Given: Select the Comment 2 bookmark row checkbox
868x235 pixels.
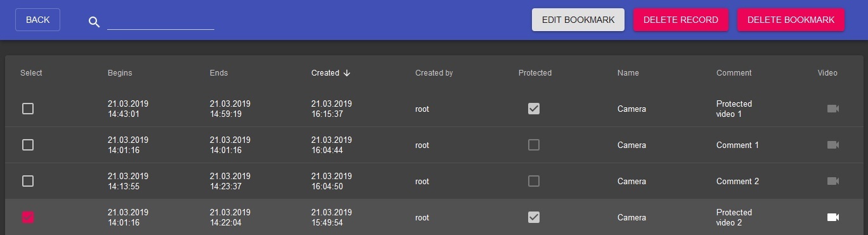Looking at the screenshot, I should (28, 181).
